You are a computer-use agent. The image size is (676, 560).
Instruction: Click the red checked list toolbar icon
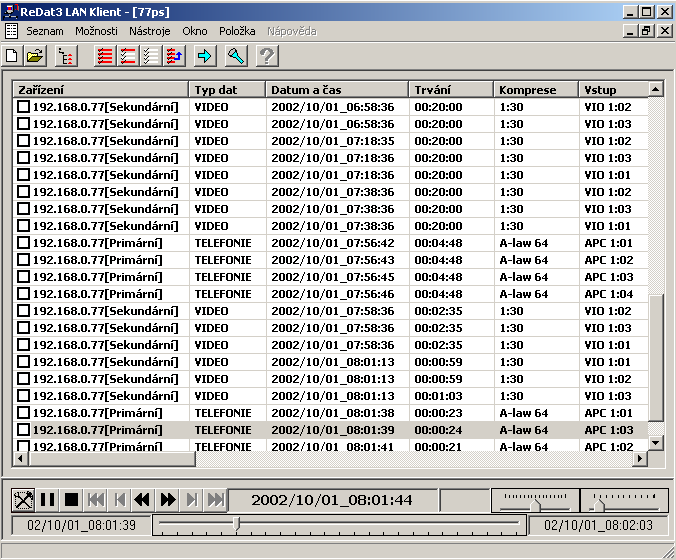128,56
